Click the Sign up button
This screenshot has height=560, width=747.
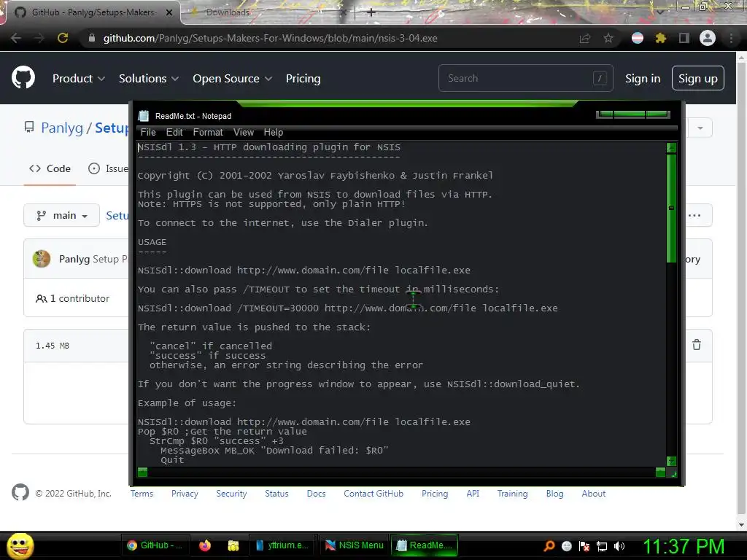tap(697, 78)
